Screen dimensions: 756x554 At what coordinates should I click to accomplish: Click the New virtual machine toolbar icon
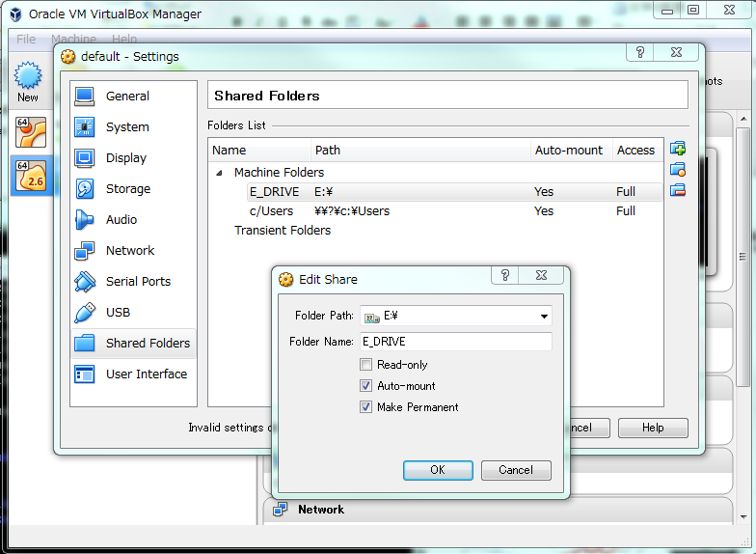[x=28, y=81]
